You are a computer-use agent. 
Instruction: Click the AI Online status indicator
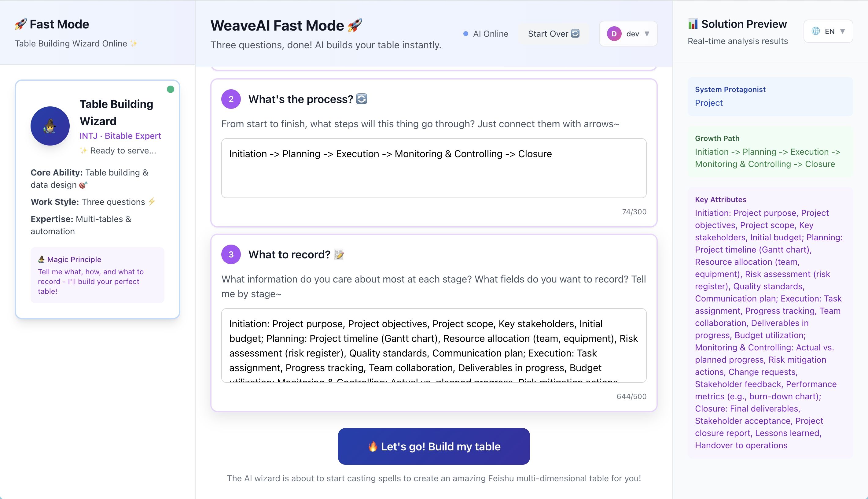486,34
